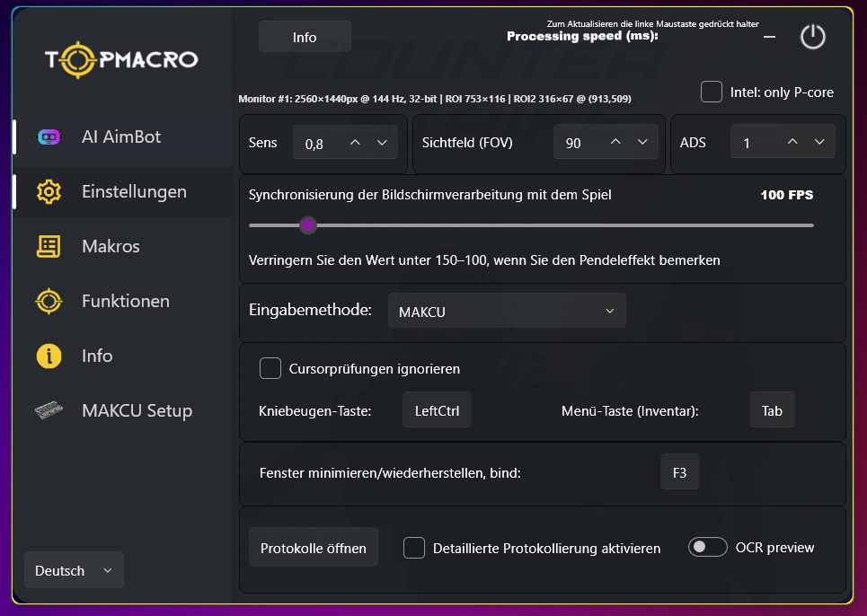The width and height of the screenshot is (867, 616).
Task: Click the Einstellungen gear icon
Action: pyautogui.click(x=49, y=191)
